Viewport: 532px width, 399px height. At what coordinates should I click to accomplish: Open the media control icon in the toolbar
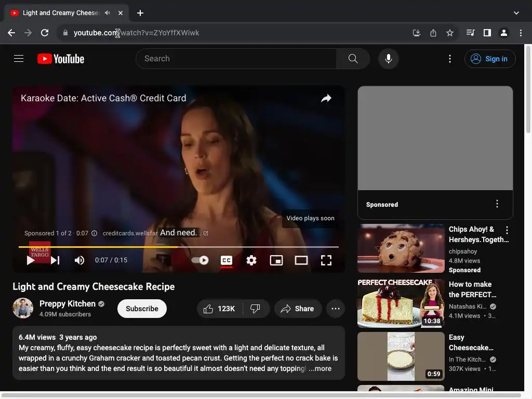(x=470, y=33)
